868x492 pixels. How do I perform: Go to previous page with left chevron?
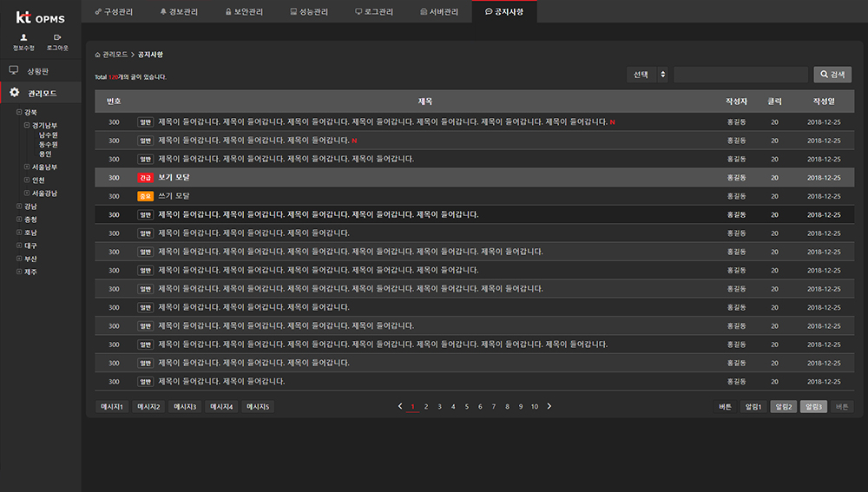pos(400,406)
